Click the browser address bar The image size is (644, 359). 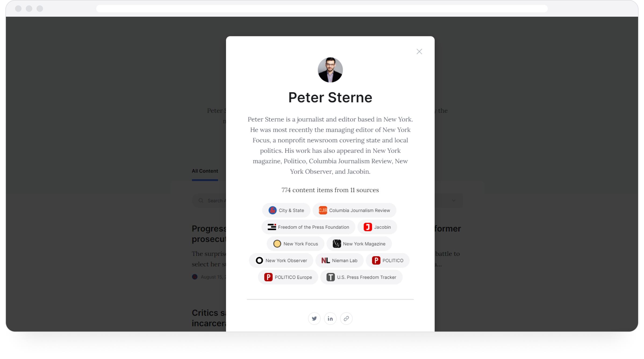pyautogui.click(x=322, y=9)
